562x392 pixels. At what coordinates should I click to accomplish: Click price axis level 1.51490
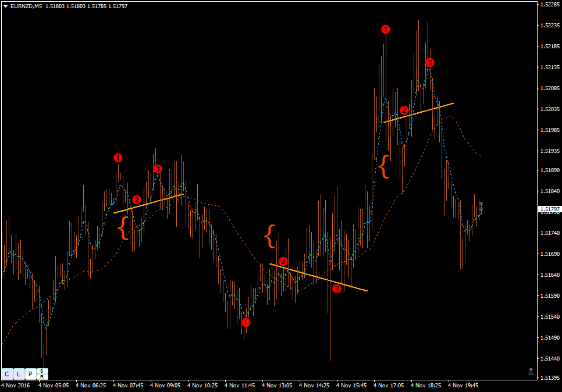coord(550,337)
